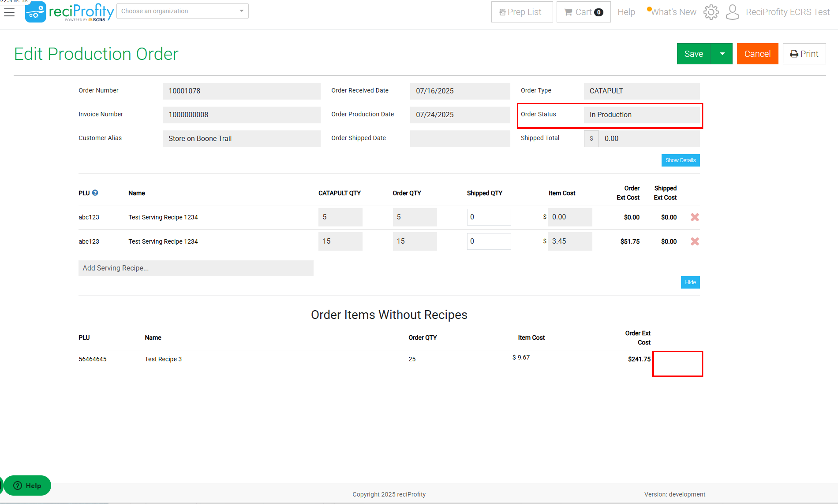Open the hamburger navigation menu
Image resolution: width=838 pixels, height=504 pixels.
click(9, 12)
